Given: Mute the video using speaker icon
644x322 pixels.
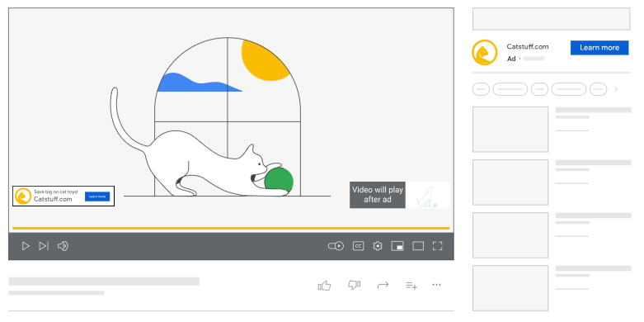Looking at the screenshot, I should (x=63, y=246).
